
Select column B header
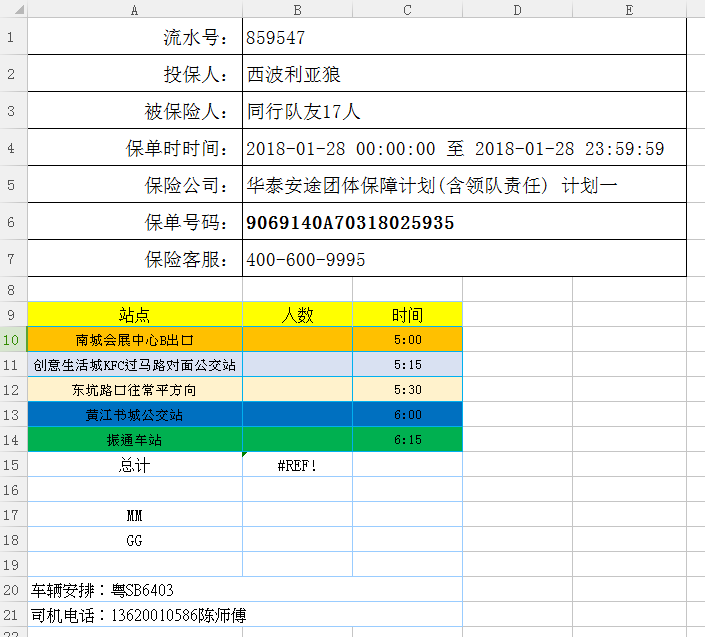tap(297, 9)
